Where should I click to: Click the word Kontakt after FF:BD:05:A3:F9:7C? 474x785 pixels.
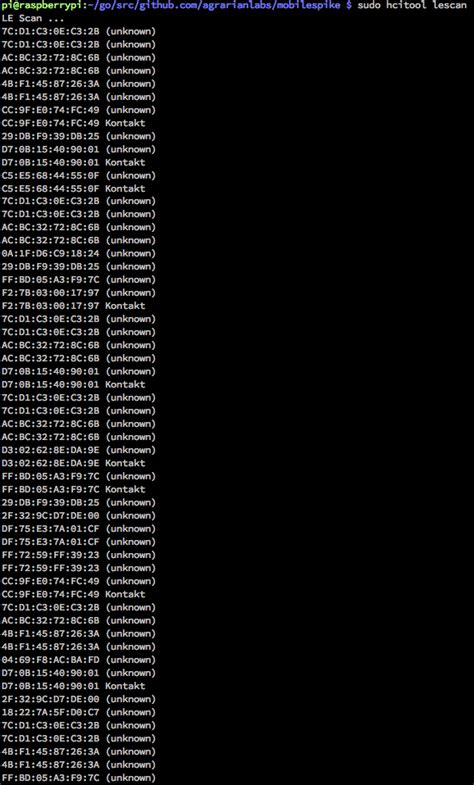coord(125,489)
